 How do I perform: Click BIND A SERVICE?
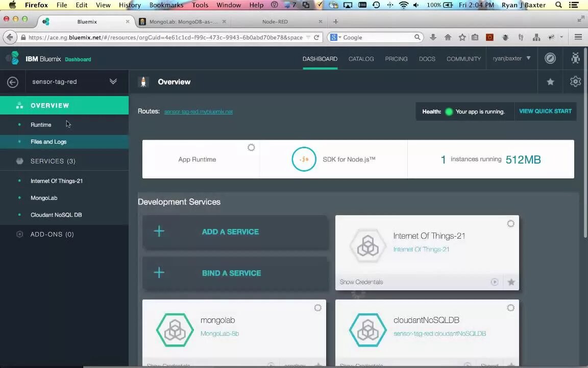coord(235,273)
